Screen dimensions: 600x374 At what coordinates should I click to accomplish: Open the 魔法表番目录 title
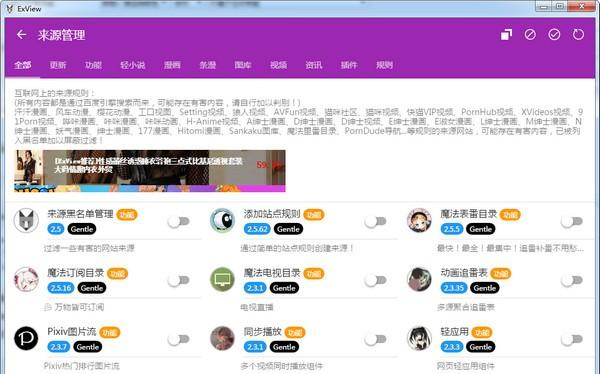(x=469, y=214)
